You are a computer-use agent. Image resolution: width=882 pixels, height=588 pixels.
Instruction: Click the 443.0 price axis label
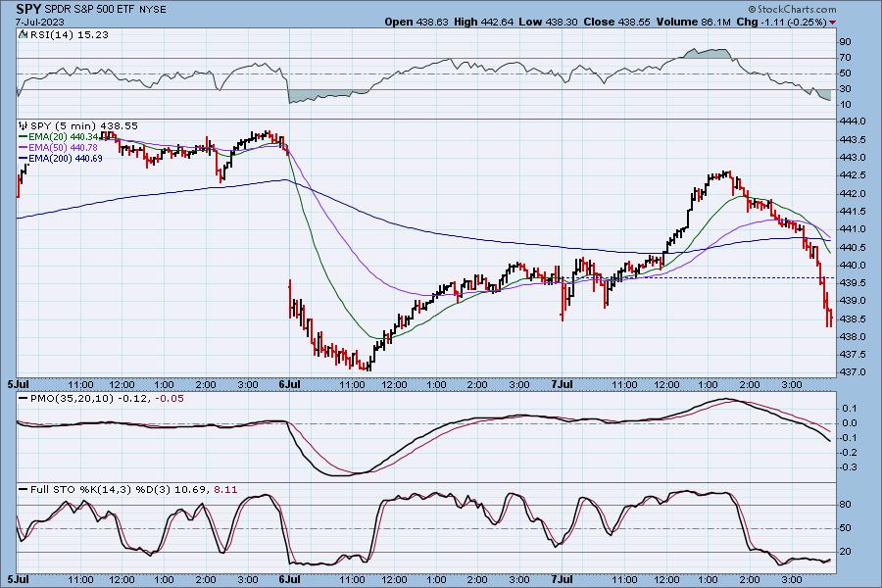[x=854, y=158]
